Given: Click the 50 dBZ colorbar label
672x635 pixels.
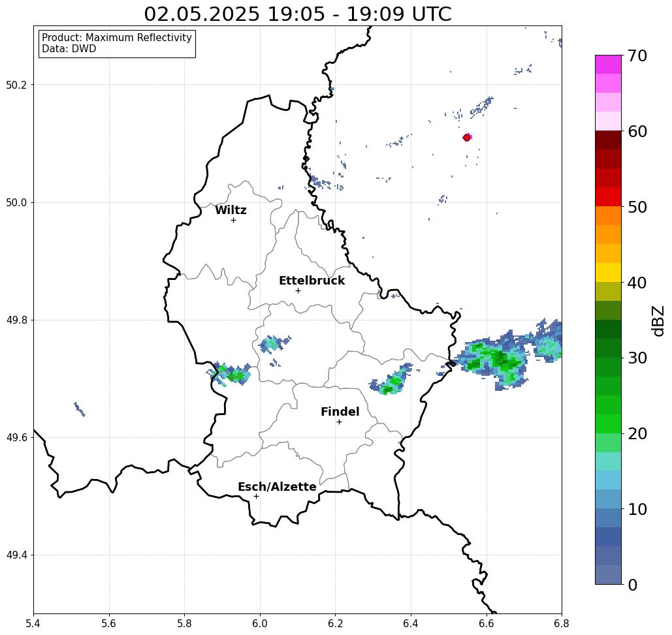Looking at the screenshot, I should 637,207.
